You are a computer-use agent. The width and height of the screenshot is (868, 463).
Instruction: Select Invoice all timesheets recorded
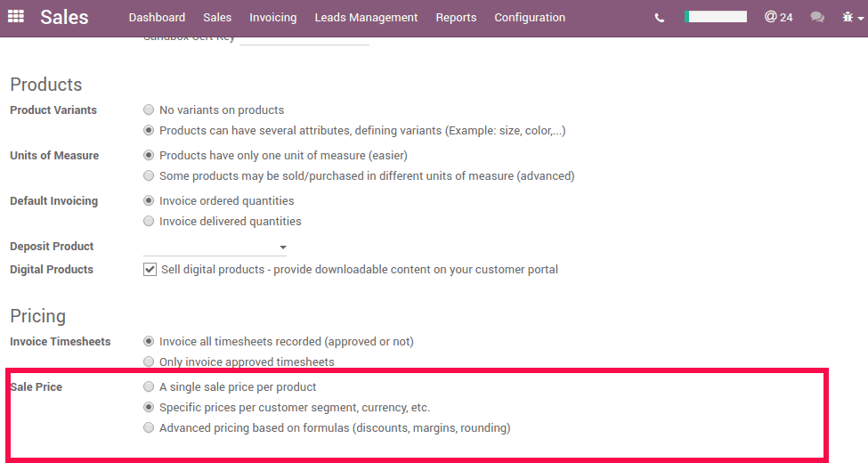pyautogui.click(x=149, y=341)
